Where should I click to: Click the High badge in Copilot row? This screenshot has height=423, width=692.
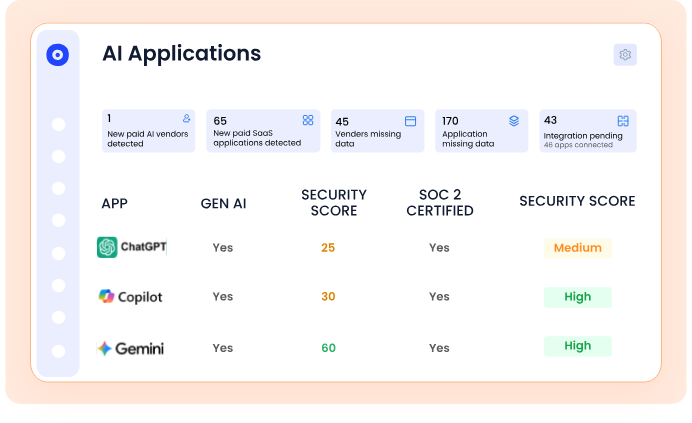[x=578, y=297]
